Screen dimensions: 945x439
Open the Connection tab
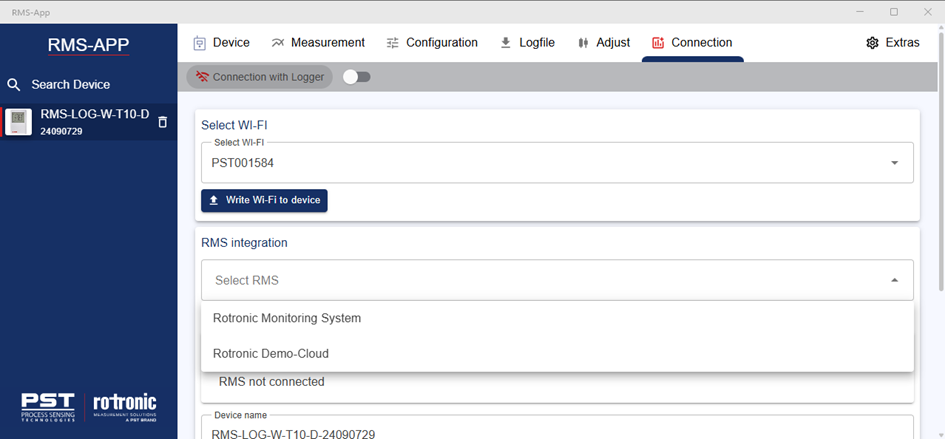tap(692, 43)
